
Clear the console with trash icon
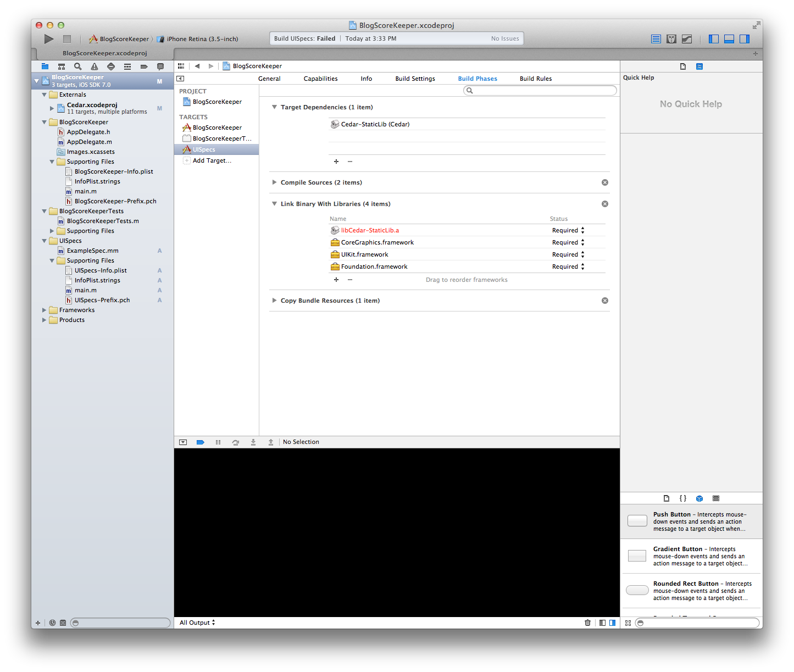(x=587, y=623)
